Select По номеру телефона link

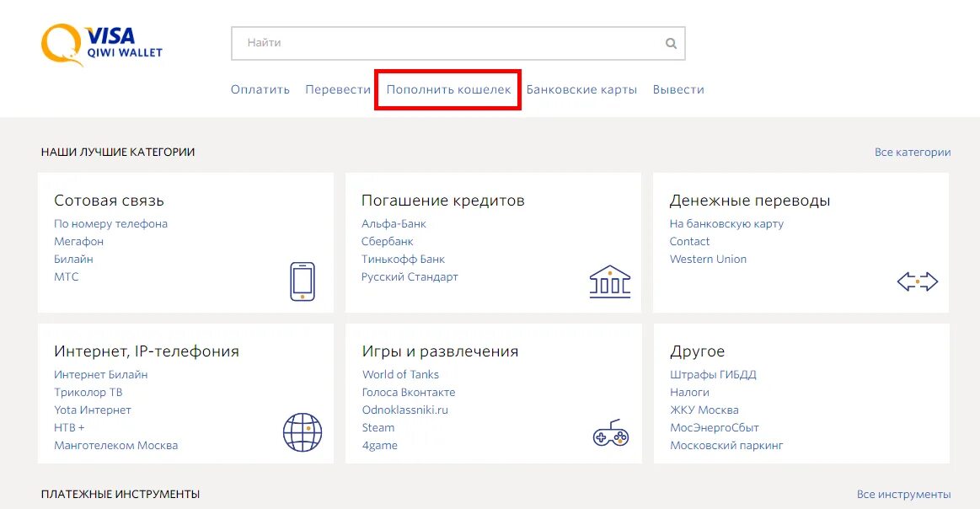tap(110, 223)
